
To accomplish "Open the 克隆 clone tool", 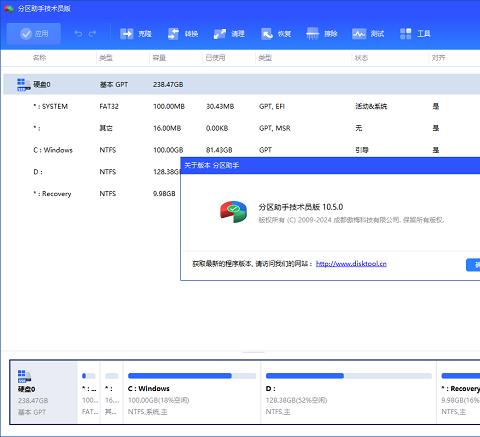I will [x=136, y=34].
